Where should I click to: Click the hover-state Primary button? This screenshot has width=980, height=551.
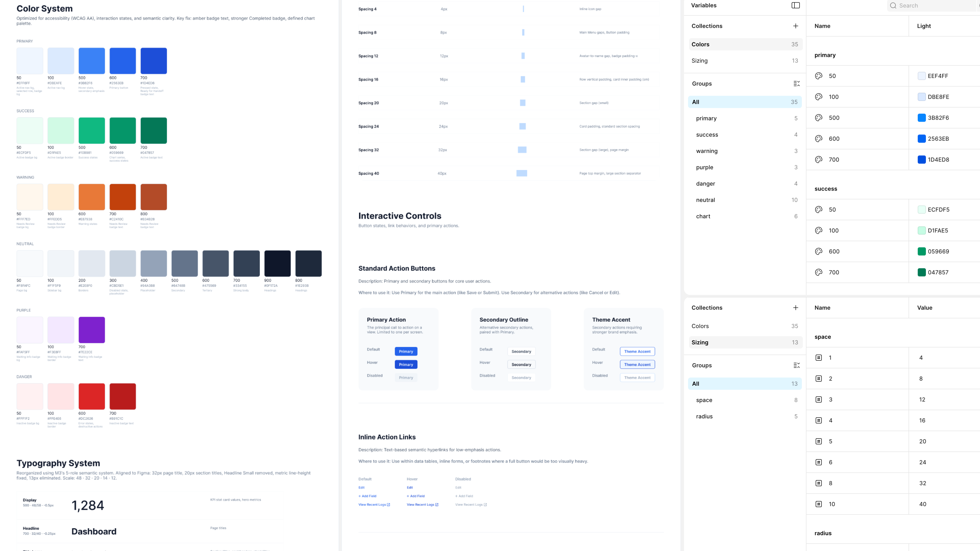point(406,365)
